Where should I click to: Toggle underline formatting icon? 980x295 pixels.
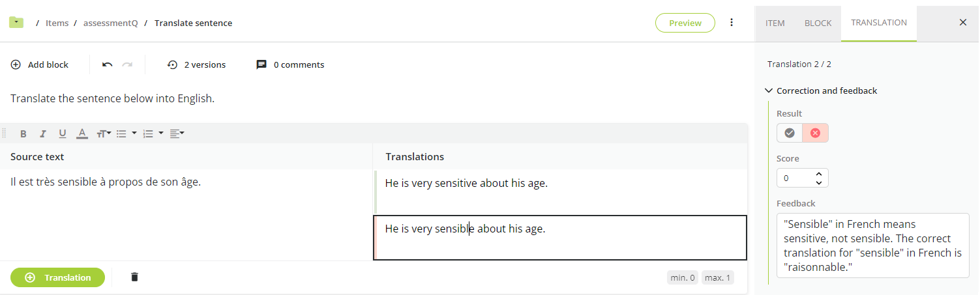click(63, 133)
